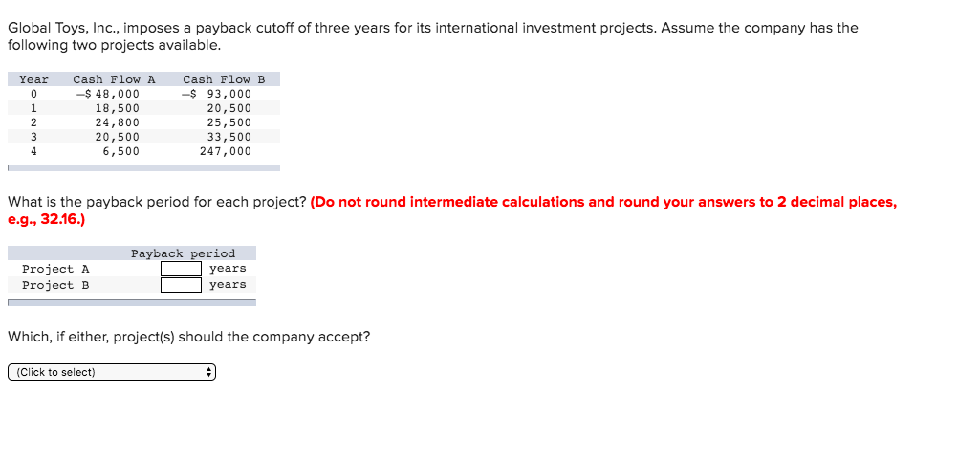
Task: Click the red rounding instructions text
Action: pyautogui.click(x=452, y=211)
